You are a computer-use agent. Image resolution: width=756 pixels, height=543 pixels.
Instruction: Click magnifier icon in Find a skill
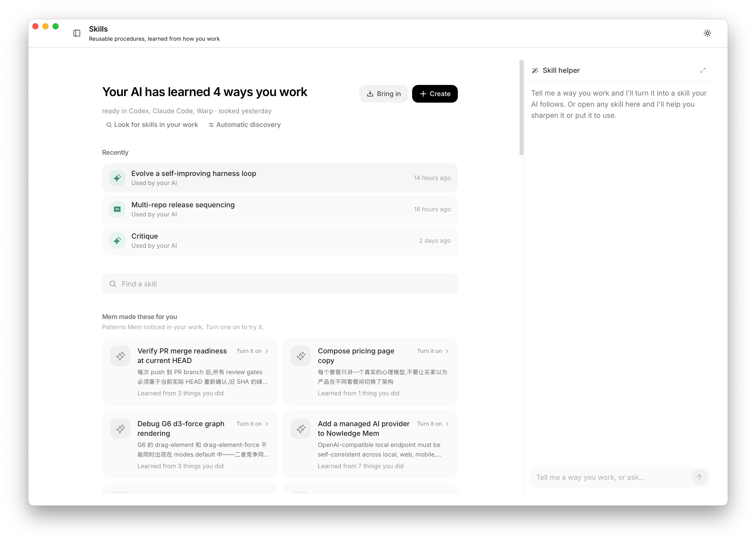pyautogui.click(x=113, y=284)
